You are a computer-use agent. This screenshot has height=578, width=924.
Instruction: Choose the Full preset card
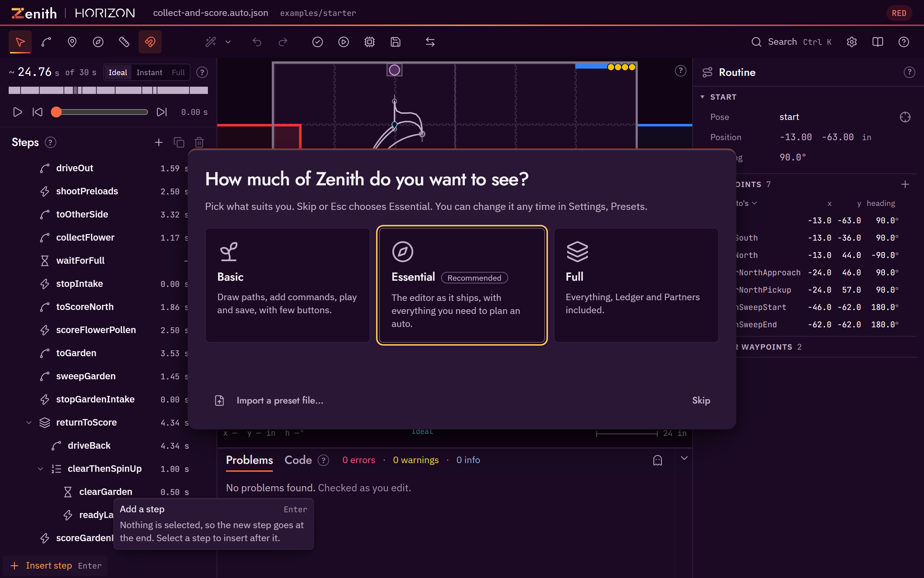[x=636, y=285]
